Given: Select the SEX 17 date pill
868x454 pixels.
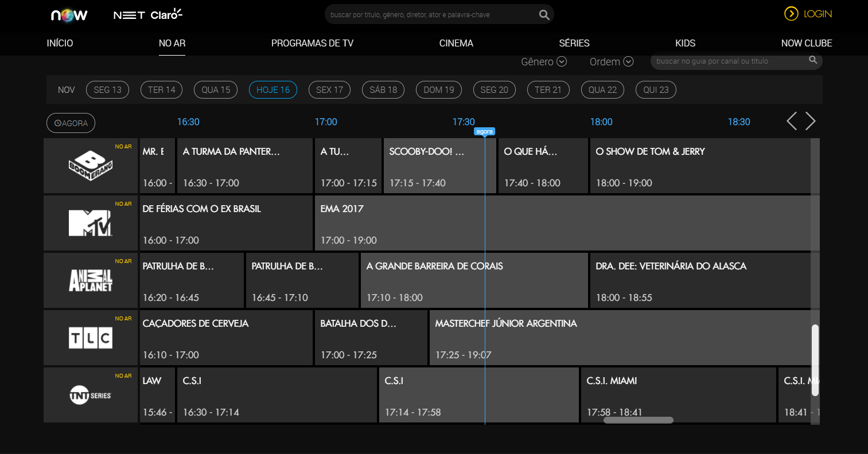Looking at the screenshot, I should pos(329,90).
